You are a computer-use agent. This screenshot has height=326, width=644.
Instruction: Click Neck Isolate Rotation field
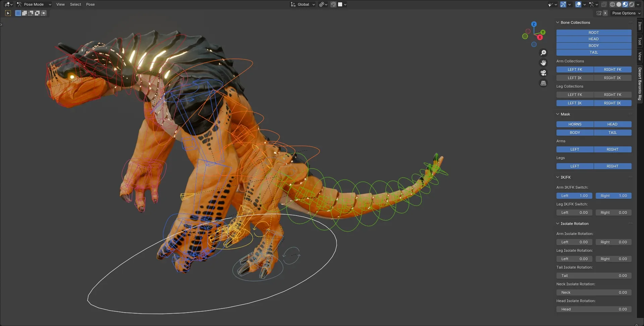(x=594, y=292)
